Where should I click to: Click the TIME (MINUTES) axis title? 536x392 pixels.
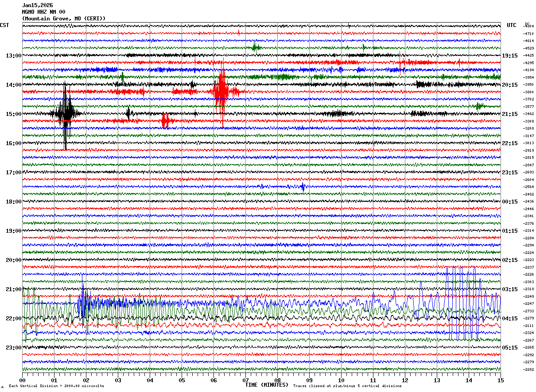(267, 385)
